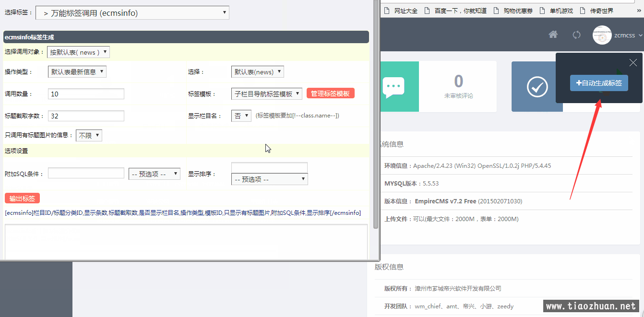Expand the 标签模板 dropdown
The image size is (644, 317).
[266, 94]
